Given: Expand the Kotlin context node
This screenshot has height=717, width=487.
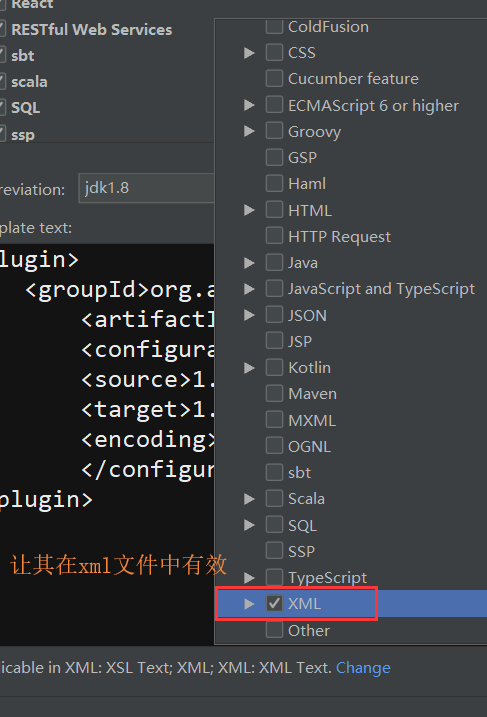Looking at the screenshot, I should pyautogui.click(x=249, y=367).
